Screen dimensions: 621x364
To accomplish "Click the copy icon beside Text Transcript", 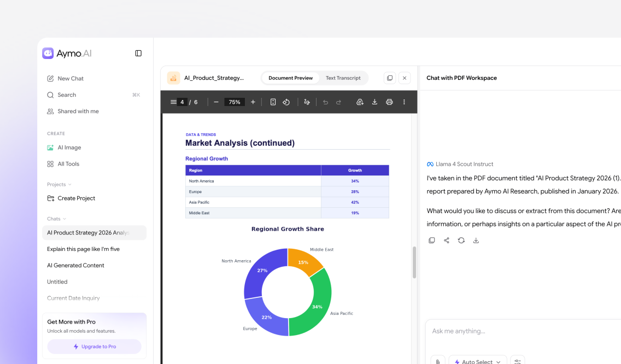I will 390,78.
